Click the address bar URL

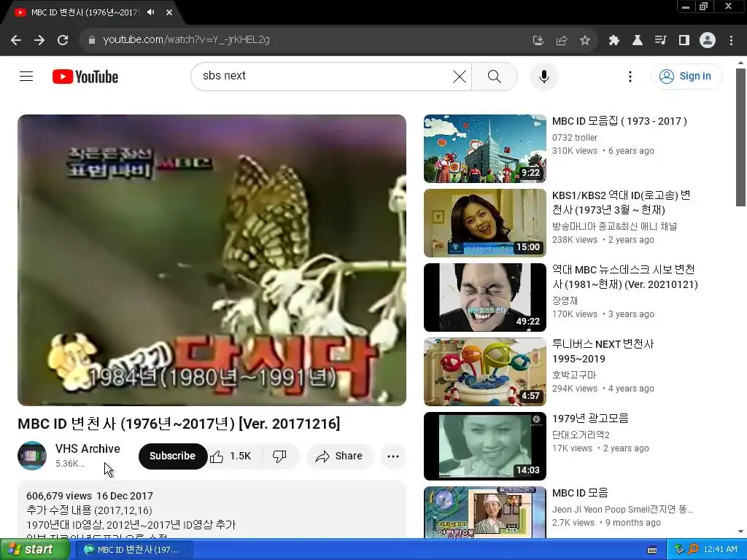186,40
